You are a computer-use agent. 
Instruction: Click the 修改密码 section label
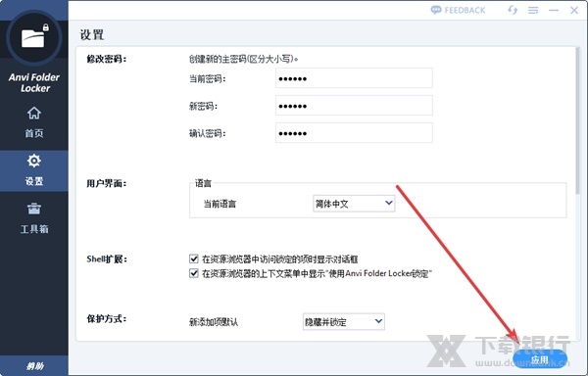click(x=107, y=59)
